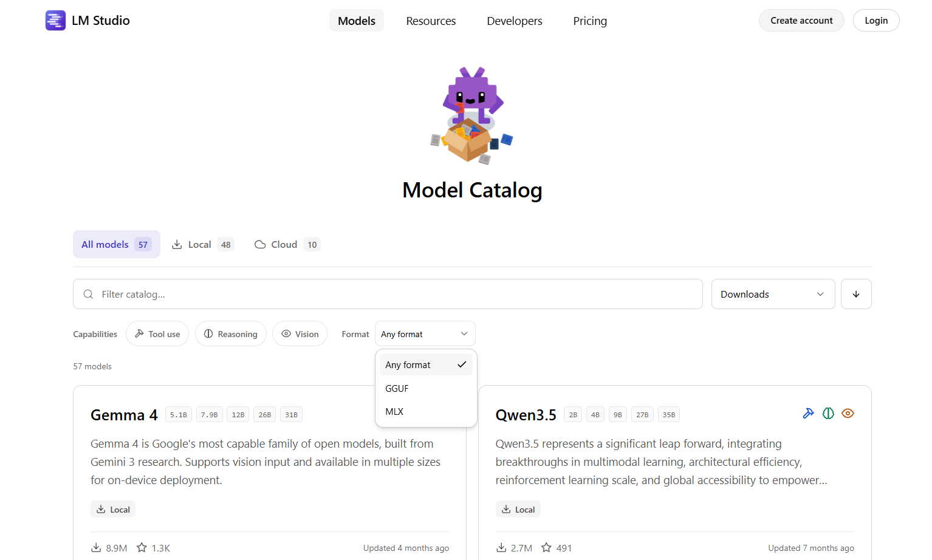Click the descending sort arrow button

(x=856, y=294)
